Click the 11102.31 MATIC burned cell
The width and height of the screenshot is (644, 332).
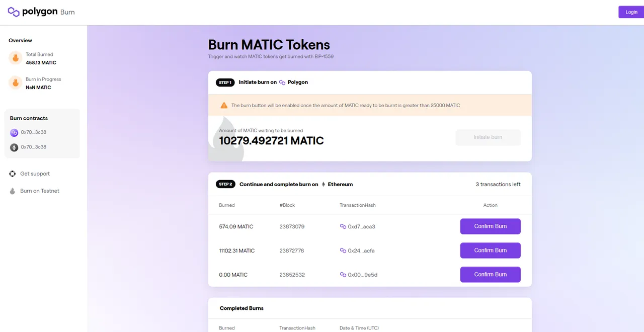[x=237, y=251]
